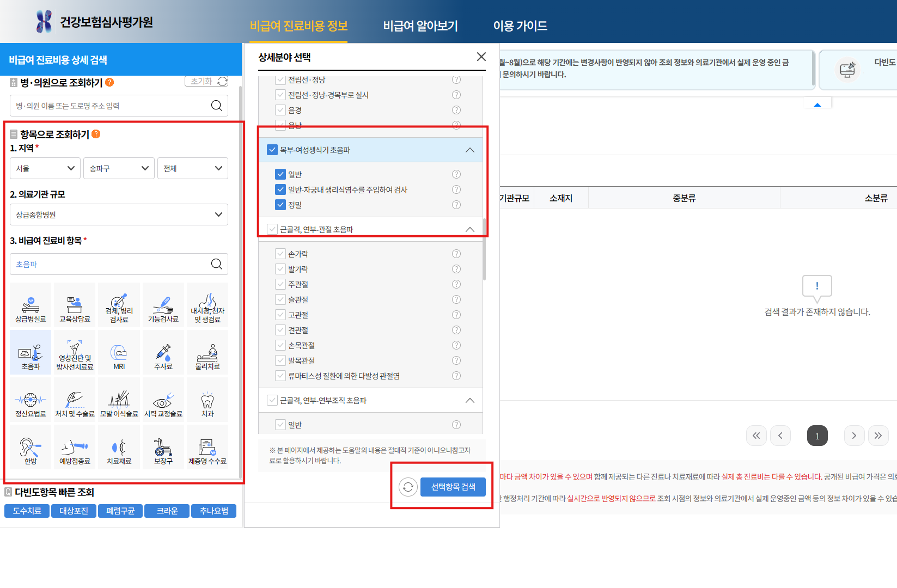Uncheck 일반 under 복부-여성생식기 초음파

coord(280,174)
